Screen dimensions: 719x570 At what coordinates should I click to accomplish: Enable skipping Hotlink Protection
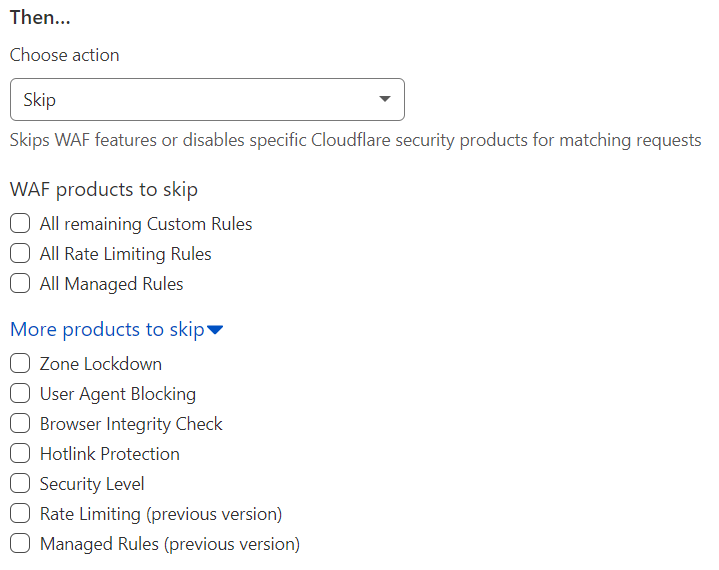click(20, 454)
